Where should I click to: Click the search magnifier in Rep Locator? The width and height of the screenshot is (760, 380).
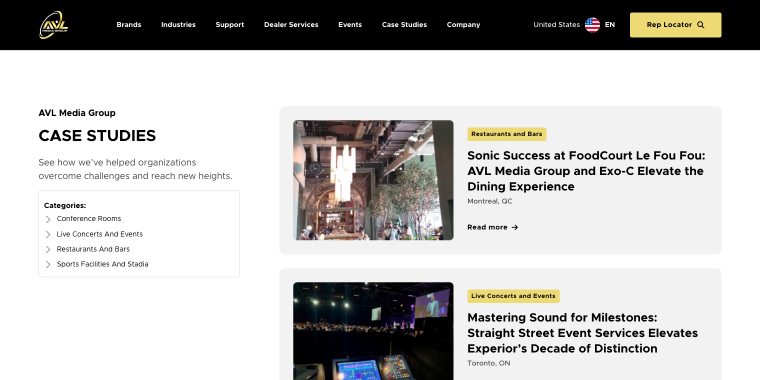coord(700,25)
